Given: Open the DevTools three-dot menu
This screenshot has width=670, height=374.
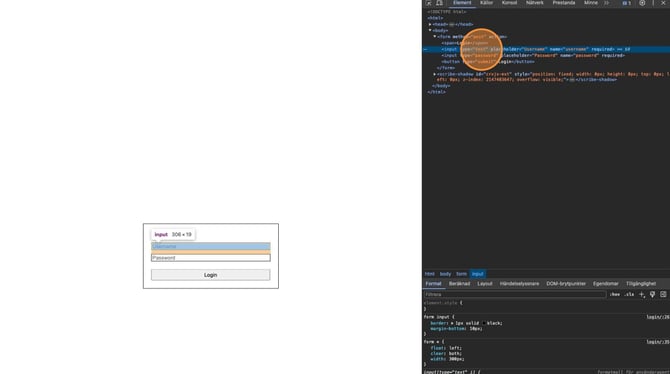Looking at the screenshot, I should tap(653, 3).
